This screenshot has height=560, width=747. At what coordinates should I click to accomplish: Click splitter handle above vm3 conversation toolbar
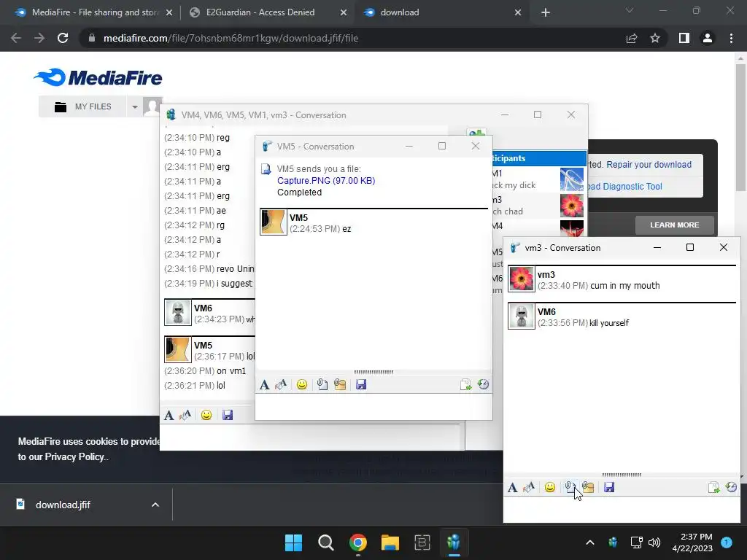[x=622, y=475]
